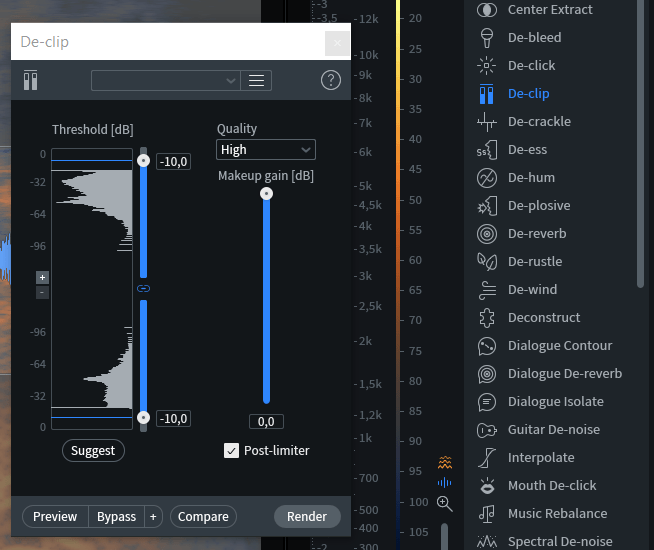Click the orange spectrogram view icon
This screenshot has width=654, height=550.
coord(445,462)
